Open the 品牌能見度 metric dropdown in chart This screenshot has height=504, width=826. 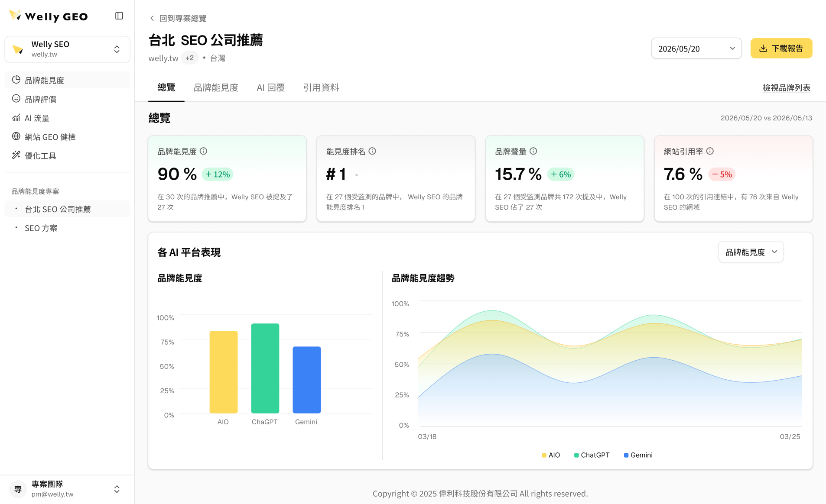(751, 252)
